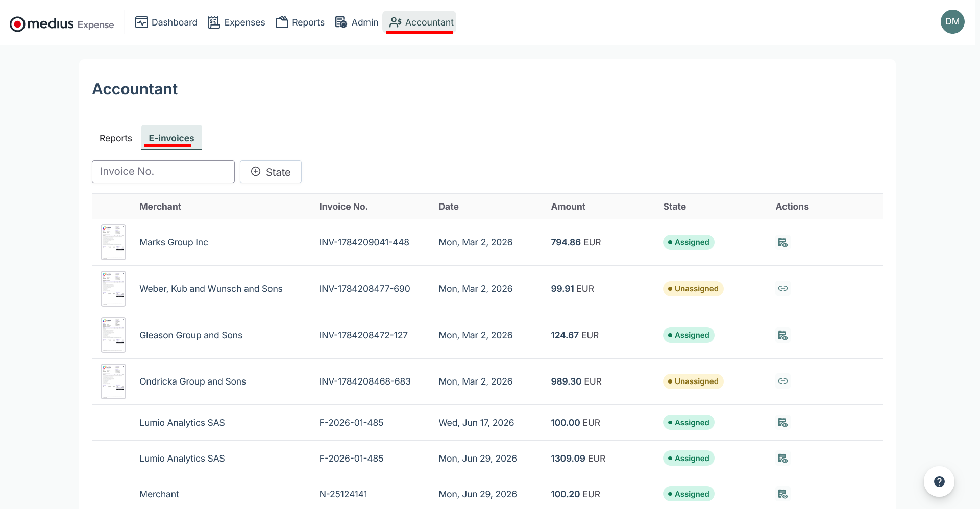Open the Expenses menu item
980x509 pixels.
click(236, 22)
